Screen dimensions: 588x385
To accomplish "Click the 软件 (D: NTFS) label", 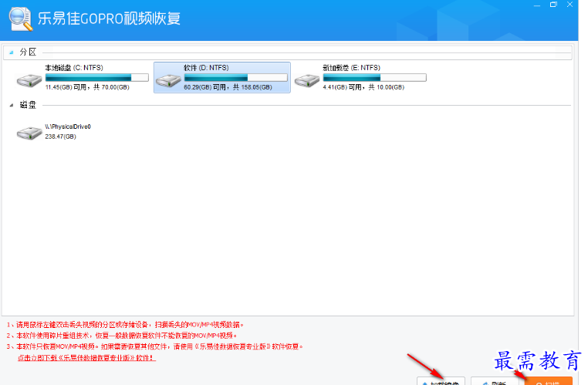I will pyautogui.click(x=206, y=68).
